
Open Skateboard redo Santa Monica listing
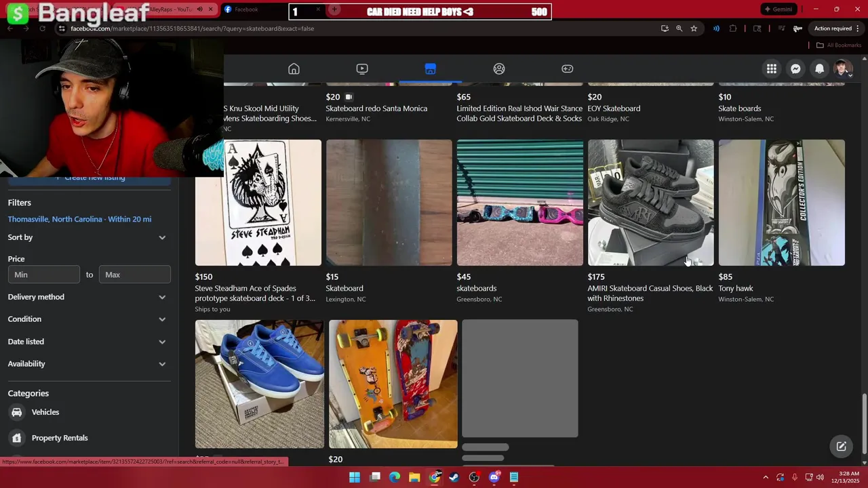click(x=376, y=108)
